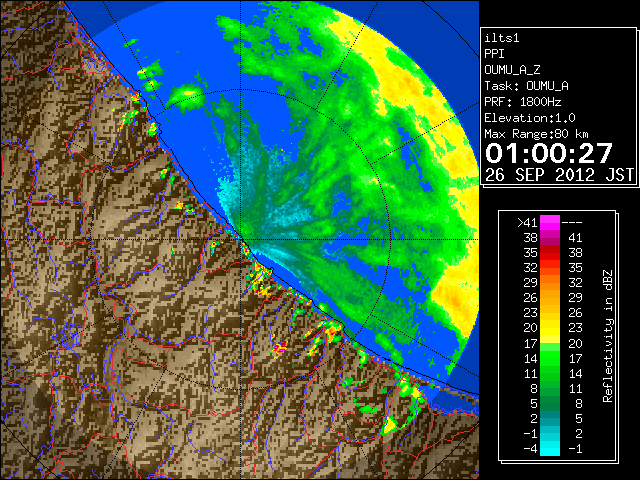The height and width of the screenshot is (480, 640).
Task: Pick the cyan swatch at legend bottom
Action: point(550,448)
